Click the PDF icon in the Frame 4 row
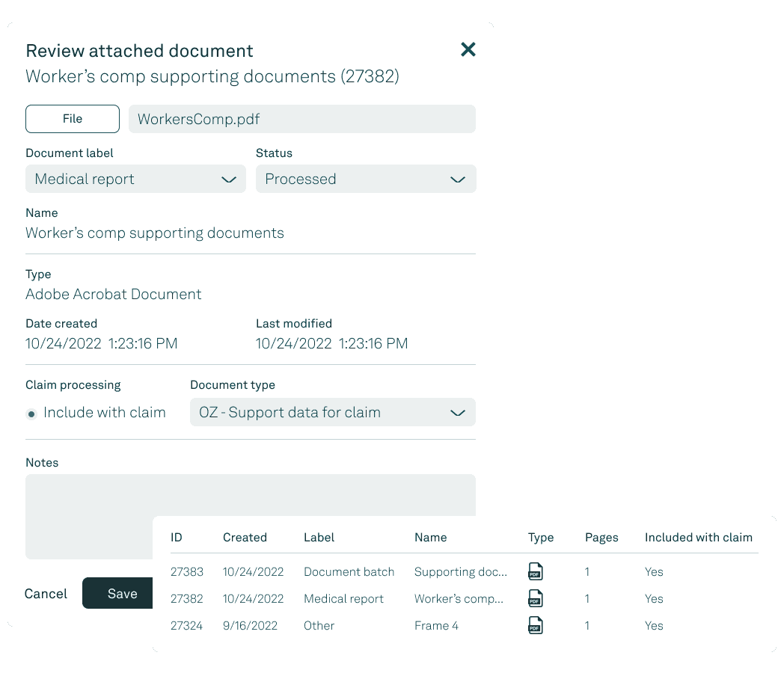784x682 pixels. (x=535, y=626)
